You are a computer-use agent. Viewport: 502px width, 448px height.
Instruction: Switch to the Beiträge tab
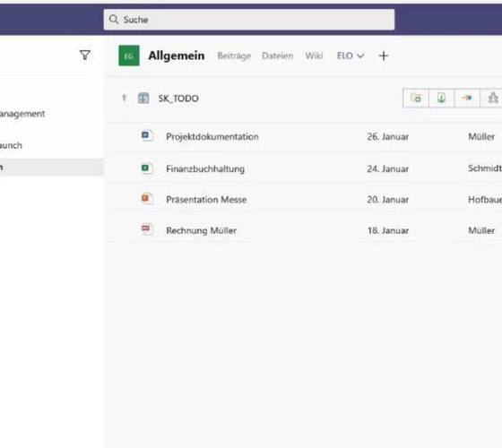(234, 56)
